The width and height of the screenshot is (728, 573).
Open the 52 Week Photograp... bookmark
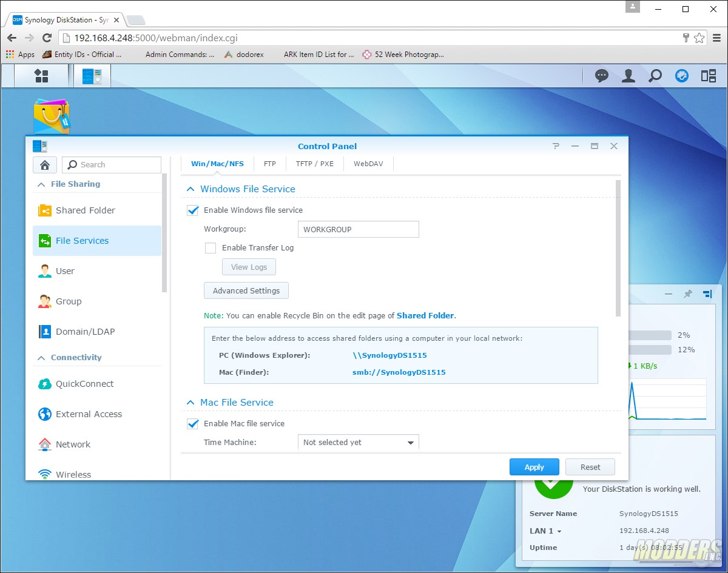click(403, 54)
